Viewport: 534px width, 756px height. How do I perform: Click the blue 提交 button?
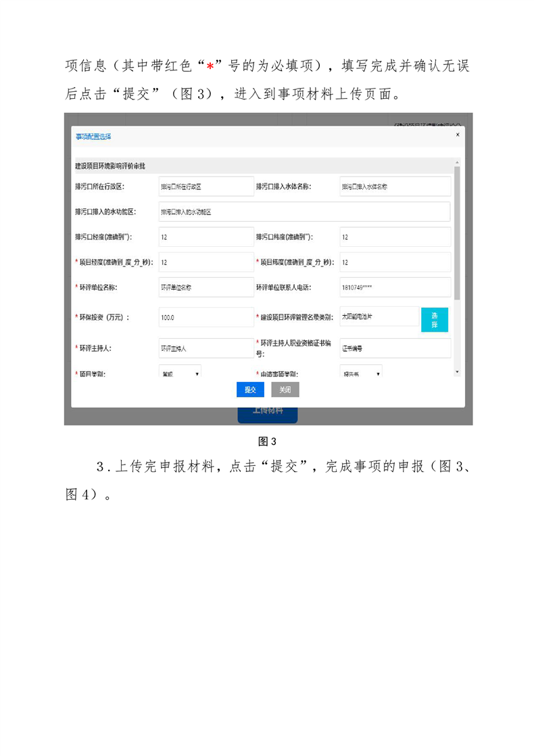(250, 389)
